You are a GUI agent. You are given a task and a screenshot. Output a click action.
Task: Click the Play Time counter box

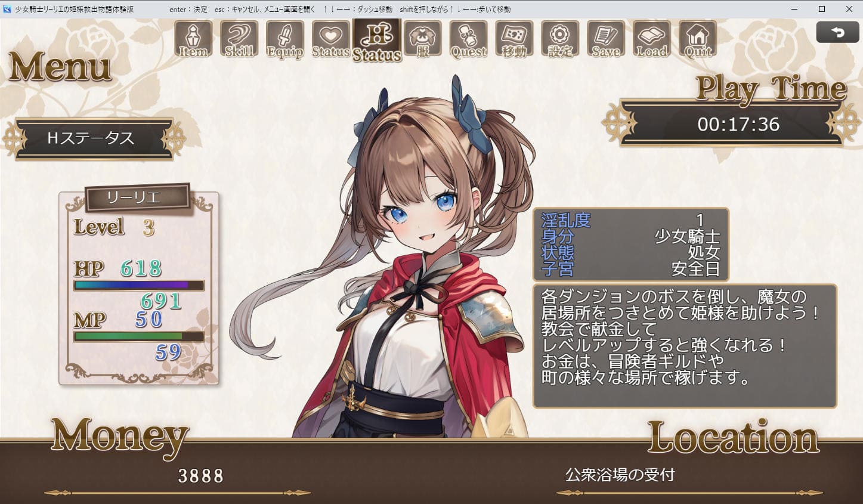738,124
